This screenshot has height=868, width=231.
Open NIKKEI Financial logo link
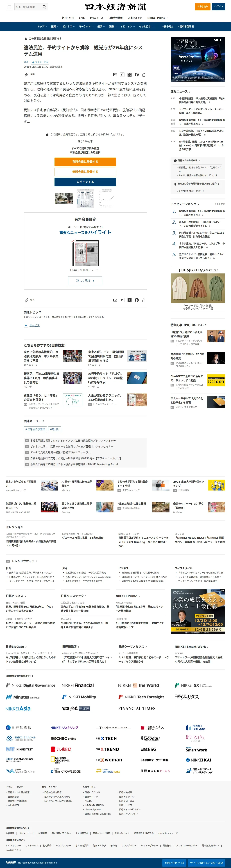(x=78, y=685)
